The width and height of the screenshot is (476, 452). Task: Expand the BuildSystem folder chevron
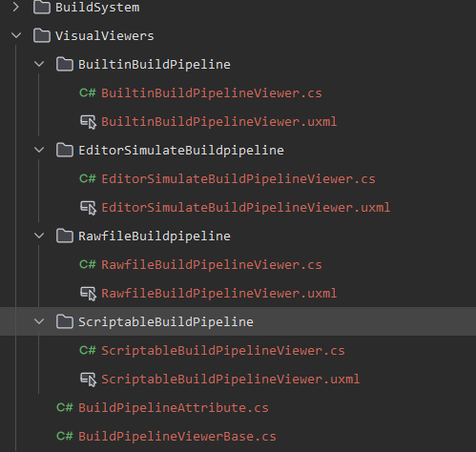[16, 7]
